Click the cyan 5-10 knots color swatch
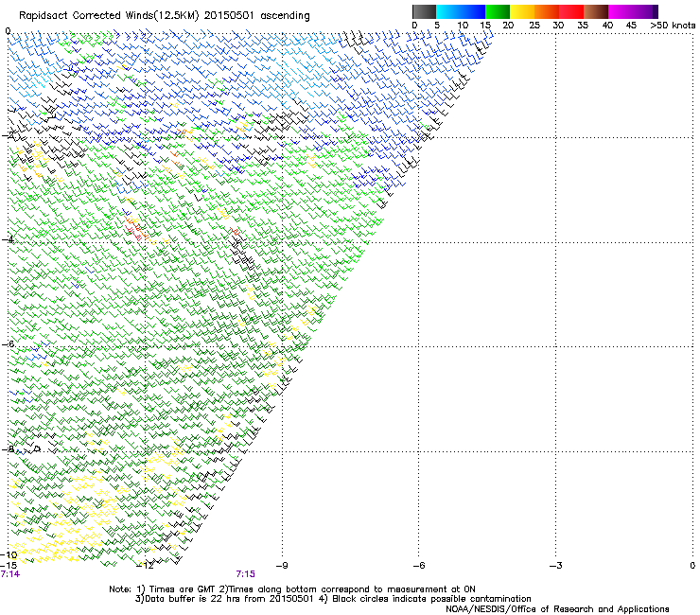 [448, 11]
